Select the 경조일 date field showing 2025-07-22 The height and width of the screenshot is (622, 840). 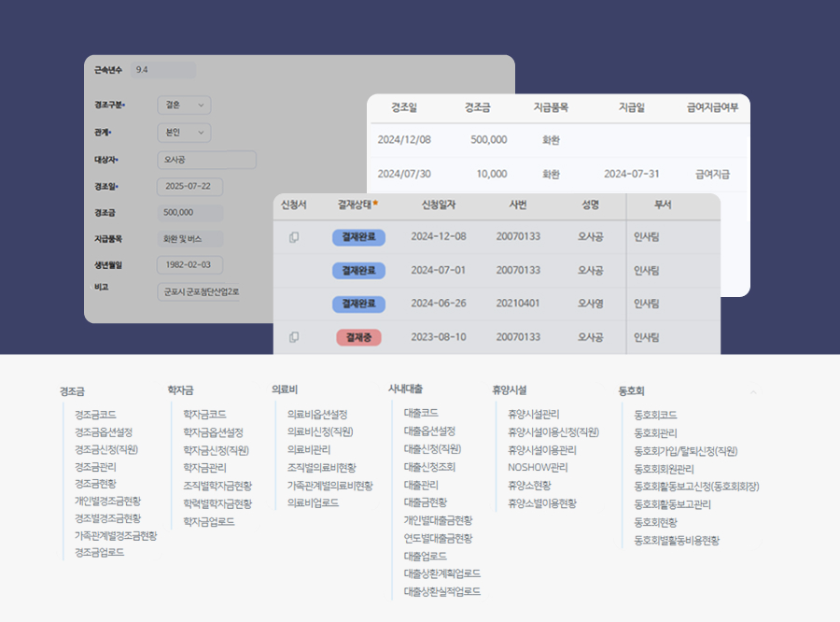coord(193,186)
